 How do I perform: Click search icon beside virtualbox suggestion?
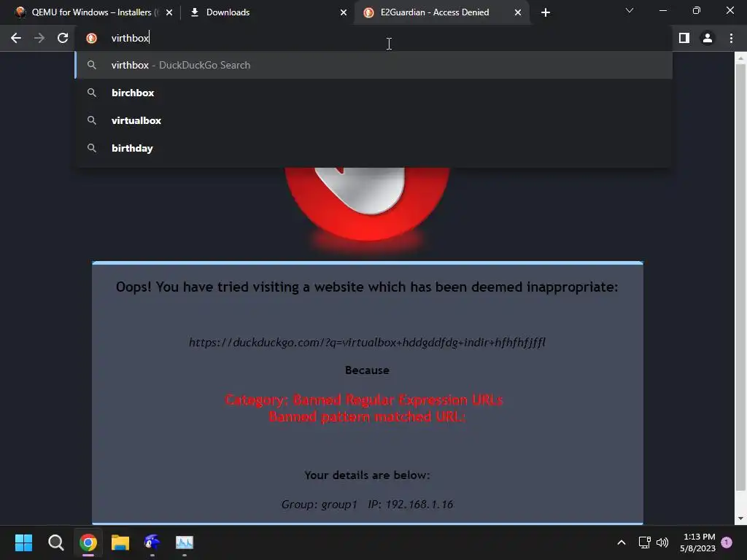[92, 120]
